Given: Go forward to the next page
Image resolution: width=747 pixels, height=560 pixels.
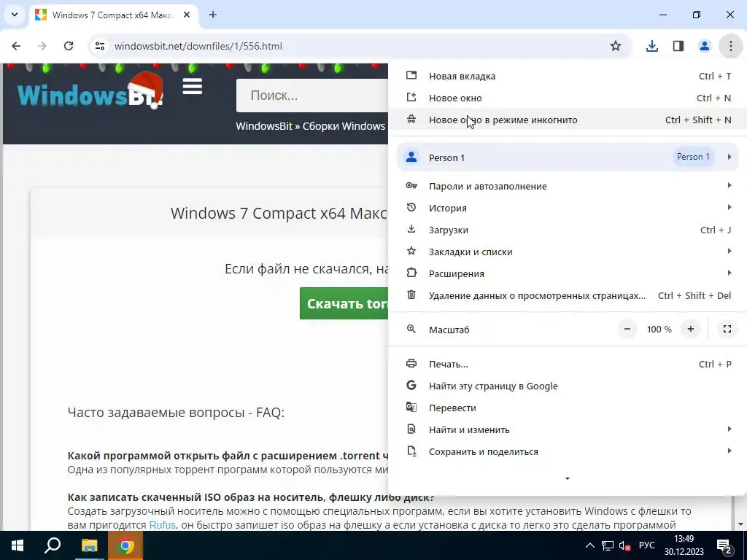Looking at the screenshot, I should click(42, 46).
